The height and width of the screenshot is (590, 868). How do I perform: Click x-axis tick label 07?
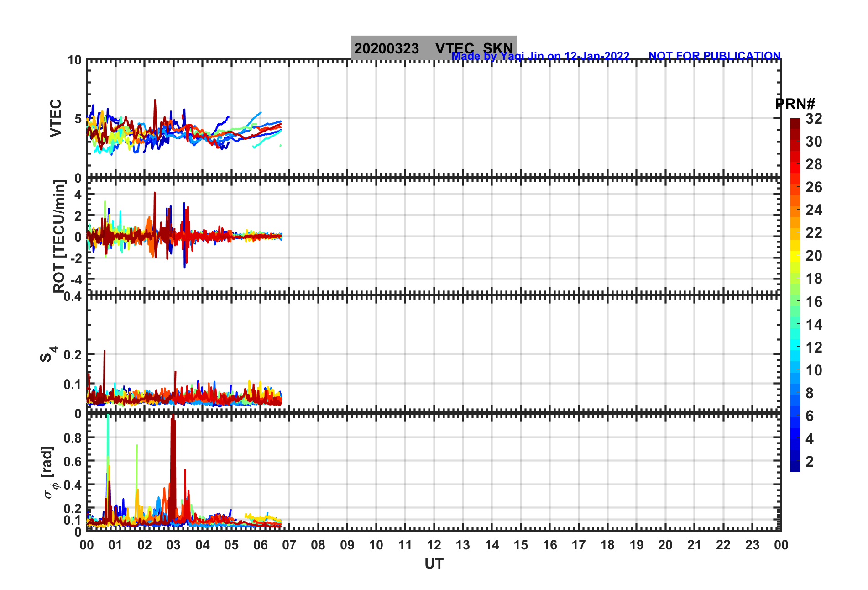289,545
